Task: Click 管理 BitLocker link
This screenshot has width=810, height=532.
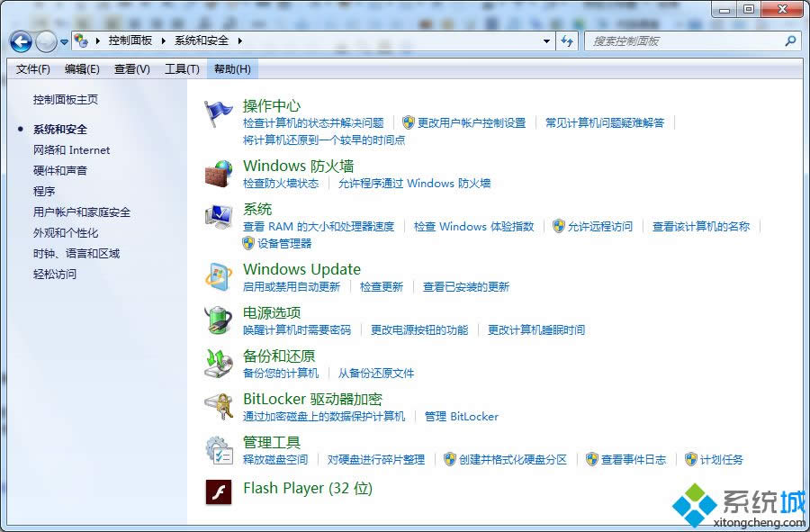Action: pos(462,416)
